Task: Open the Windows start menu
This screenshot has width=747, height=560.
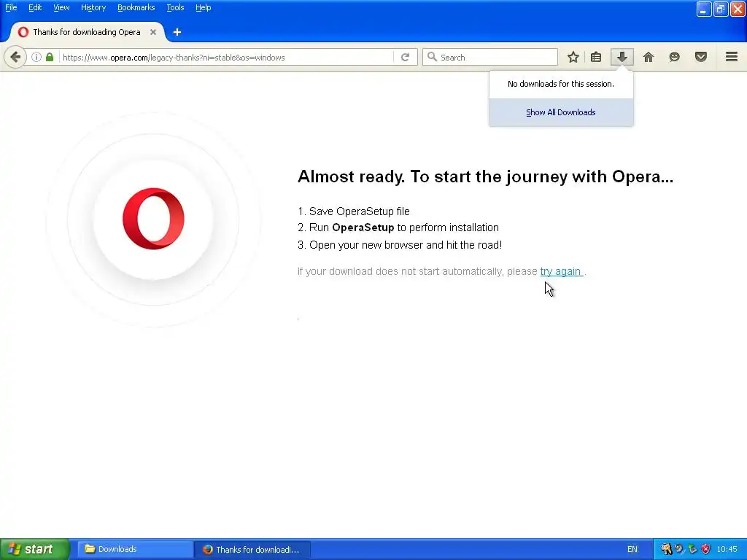Action: coord(35,549)
